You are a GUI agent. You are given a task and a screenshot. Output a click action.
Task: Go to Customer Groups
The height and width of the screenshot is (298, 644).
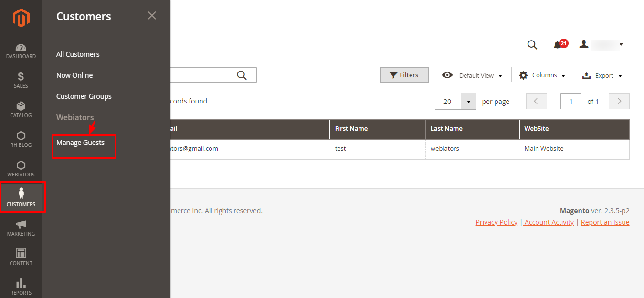(x=84, y=96)
